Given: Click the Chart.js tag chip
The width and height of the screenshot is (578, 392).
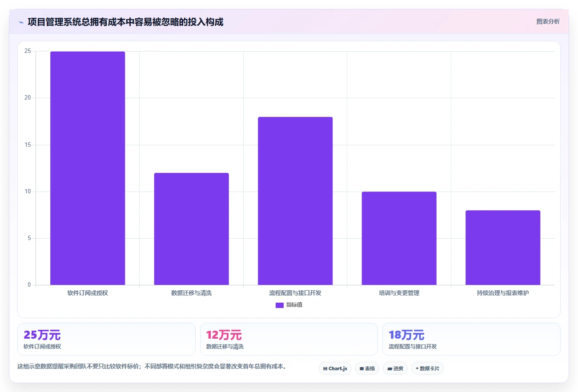Looking at the screenshot, I should 335,368.
